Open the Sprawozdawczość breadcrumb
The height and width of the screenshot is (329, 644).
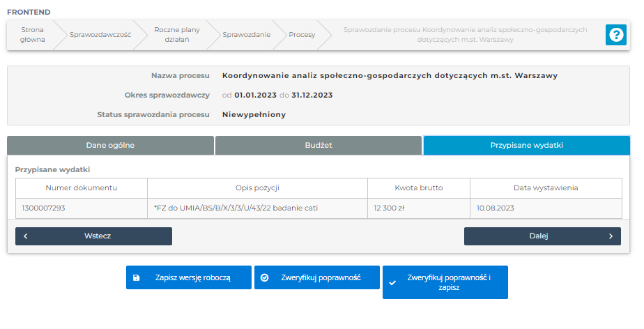pyautogui.click(x=100, y=35)
